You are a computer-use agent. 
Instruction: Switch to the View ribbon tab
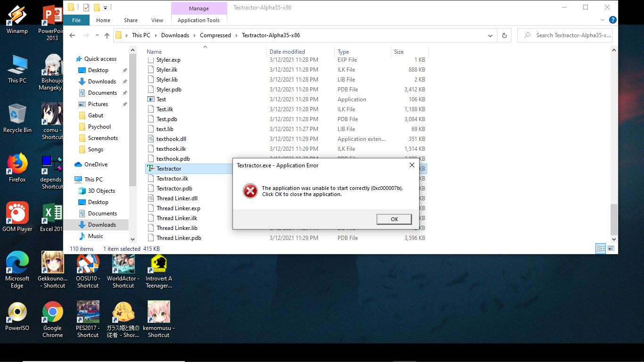click(157, 20)
